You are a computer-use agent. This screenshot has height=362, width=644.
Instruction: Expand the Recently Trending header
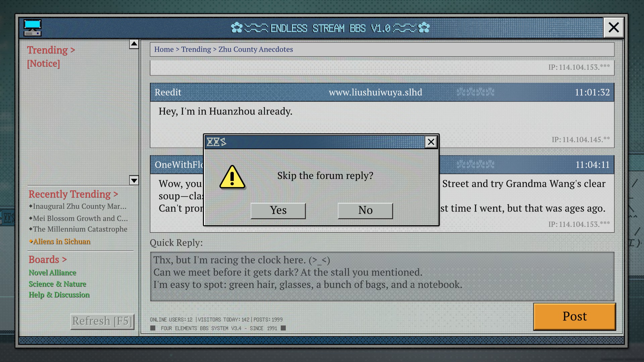pos(73,194)
